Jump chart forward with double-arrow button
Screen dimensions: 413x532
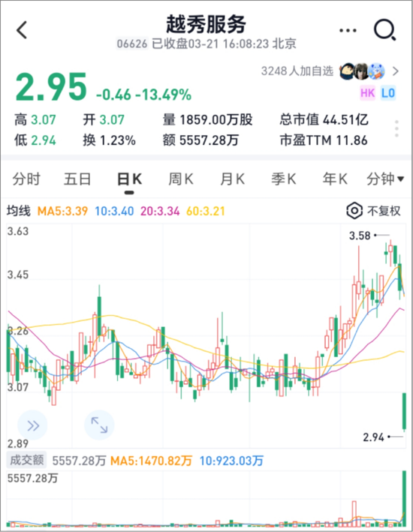click(x=32, y=425)
